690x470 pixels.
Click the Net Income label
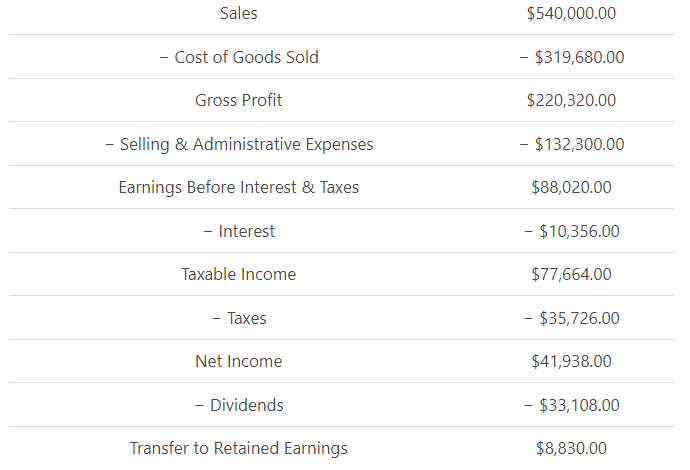(x=238, y=361)
